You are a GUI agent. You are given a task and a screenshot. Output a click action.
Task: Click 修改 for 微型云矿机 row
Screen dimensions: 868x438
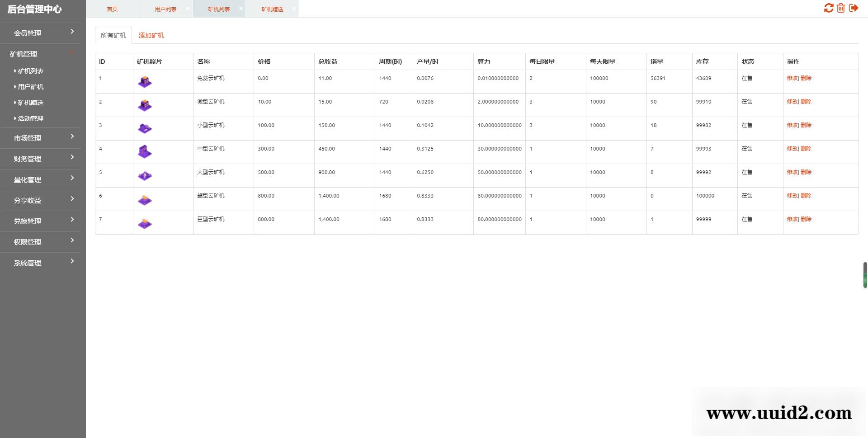pos(792,102)
